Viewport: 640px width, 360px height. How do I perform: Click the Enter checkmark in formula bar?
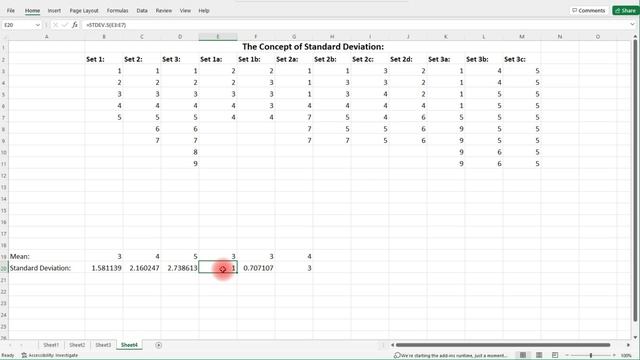click(x=64, y=25)
